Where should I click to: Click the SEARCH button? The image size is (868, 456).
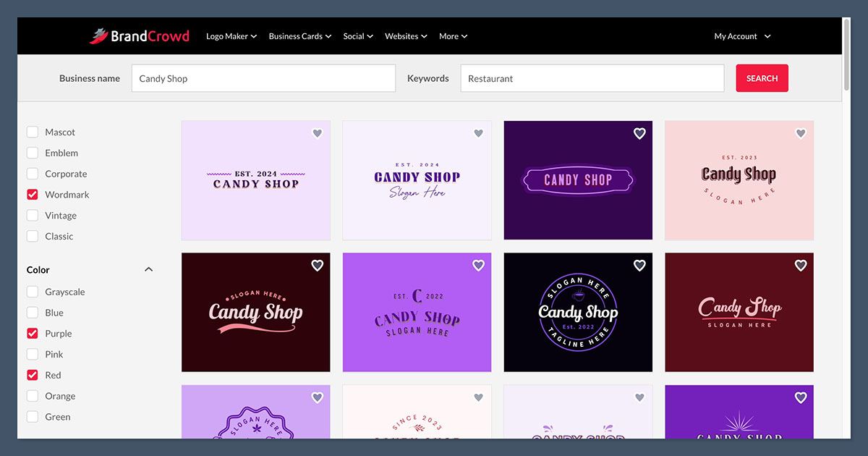(x=762, y=77)
